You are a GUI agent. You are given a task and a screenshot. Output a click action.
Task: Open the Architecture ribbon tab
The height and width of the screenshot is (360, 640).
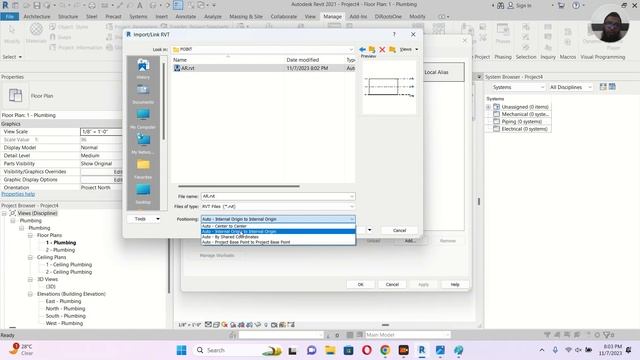click(37, 17)
